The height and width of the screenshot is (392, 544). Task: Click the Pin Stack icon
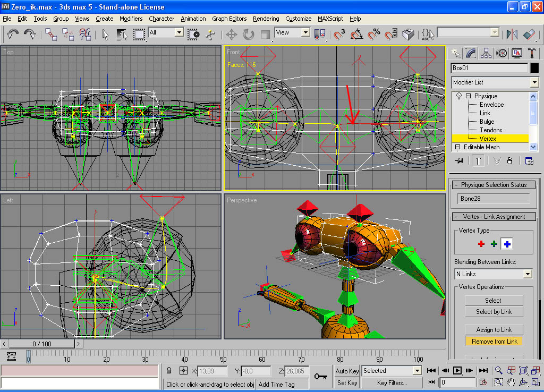pyautogui.click(x=459, y=161)
